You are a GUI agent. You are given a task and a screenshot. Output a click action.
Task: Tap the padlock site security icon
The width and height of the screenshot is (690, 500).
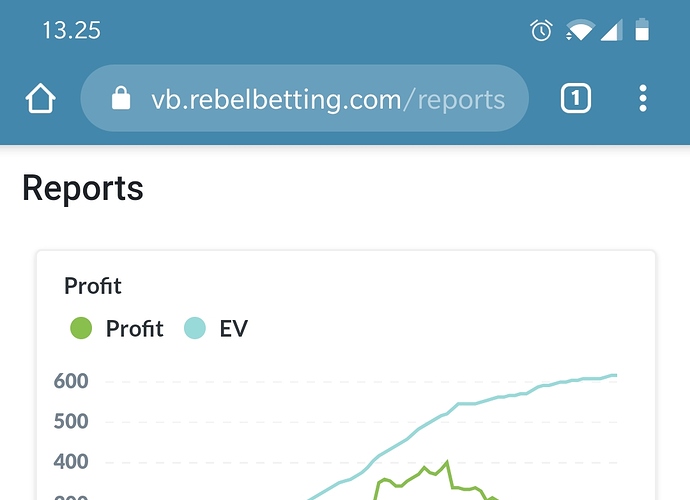(121, 98)
